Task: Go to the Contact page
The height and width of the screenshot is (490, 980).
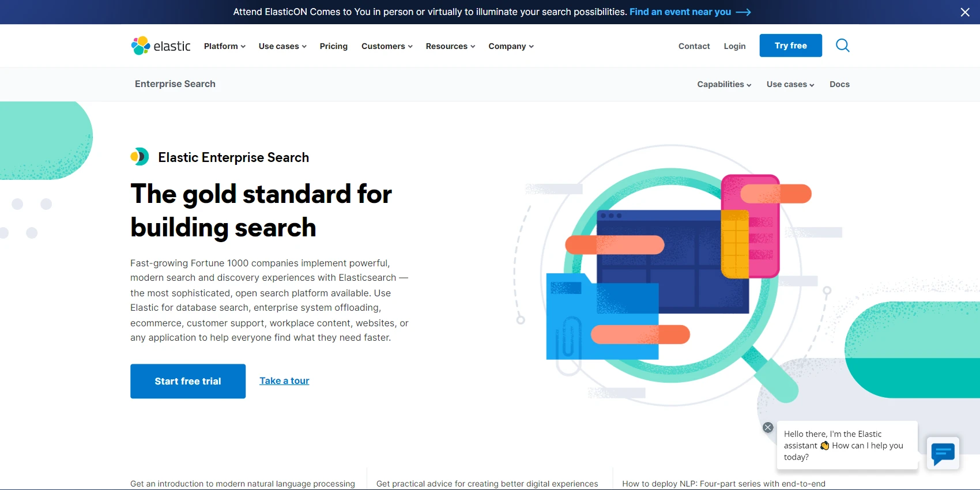Action: [694, 46]
